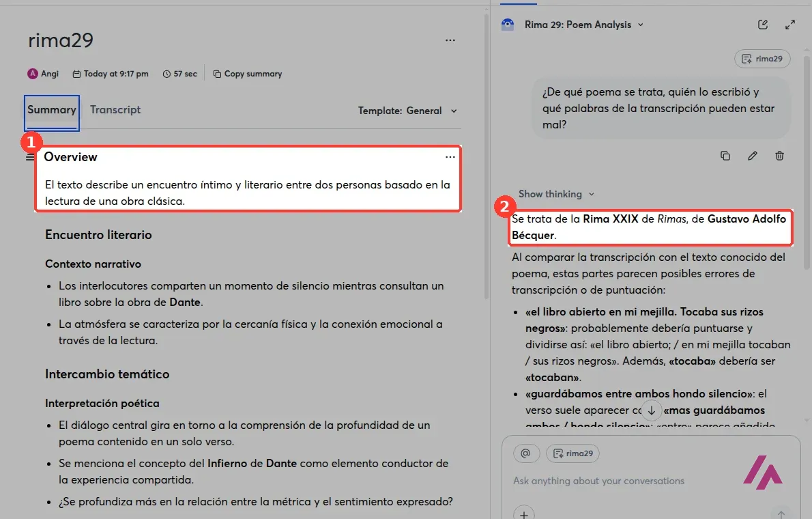Copy the user question message
The width and height of the screenshot is (812, 519).
(x=725, y=156)
